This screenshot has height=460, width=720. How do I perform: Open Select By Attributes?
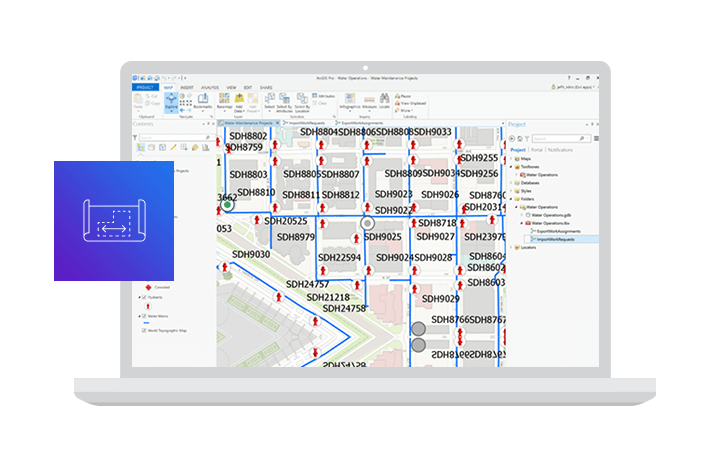pyautogui.click(x=284, y=103)
